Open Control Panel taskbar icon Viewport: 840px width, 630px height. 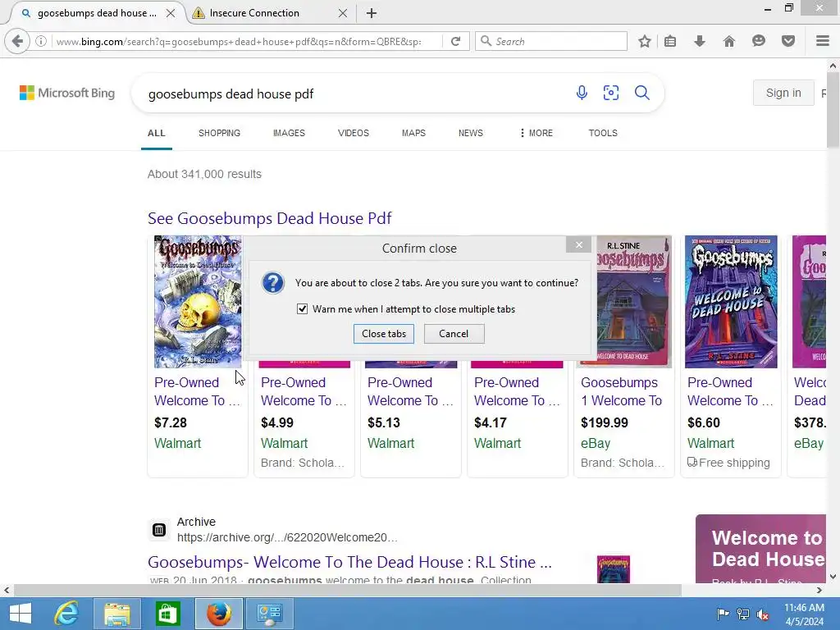[x=269, y=614]
